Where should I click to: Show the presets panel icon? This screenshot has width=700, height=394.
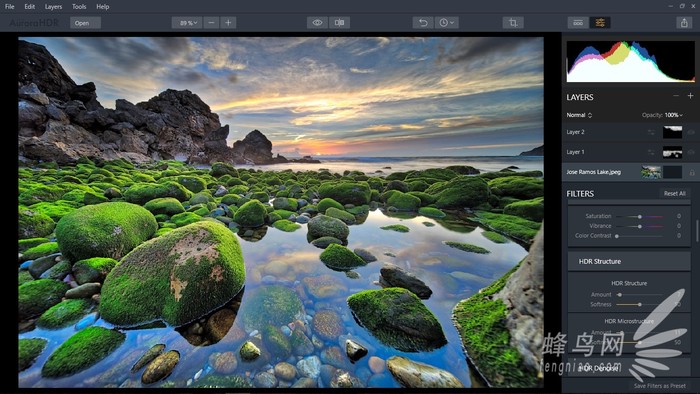(x=578, y=23)
